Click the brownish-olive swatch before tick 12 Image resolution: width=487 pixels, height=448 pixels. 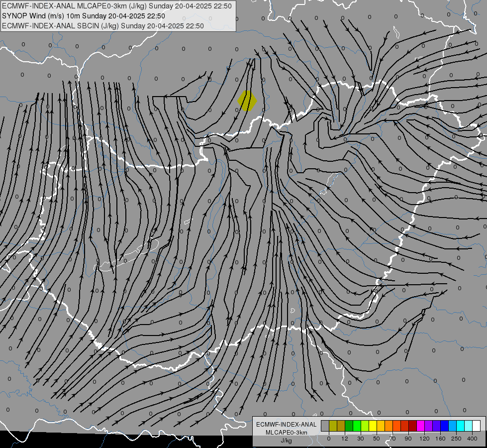pos(341,426)
